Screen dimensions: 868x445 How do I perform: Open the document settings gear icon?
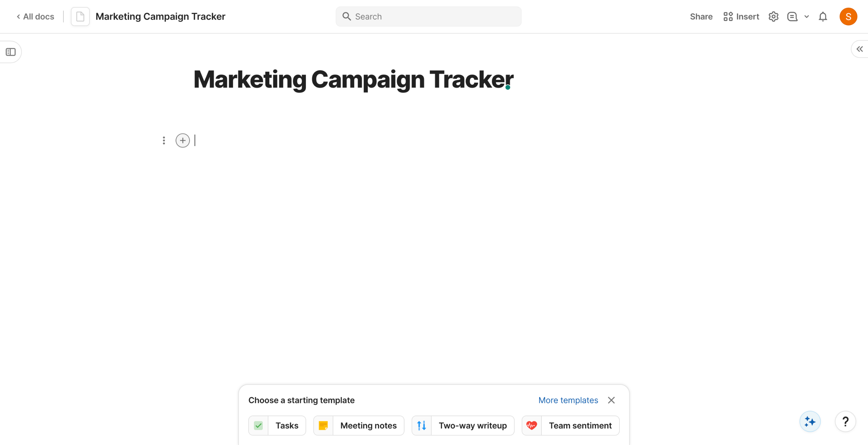(x=773, y=17)
